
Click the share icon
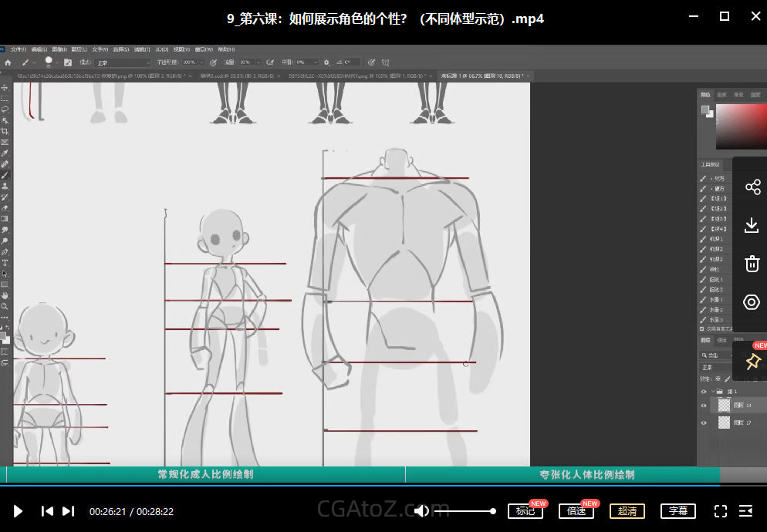(752, 187)
